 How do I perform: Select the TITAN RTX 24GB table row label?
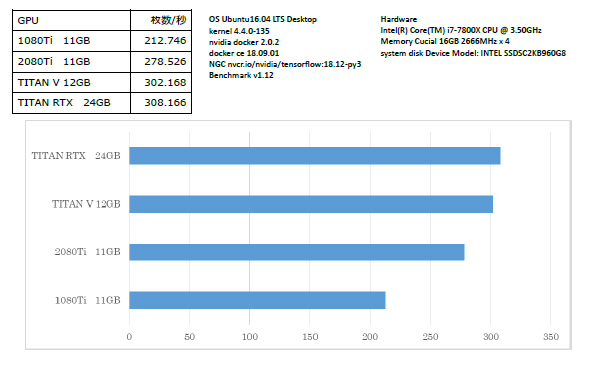click(72, 103)
